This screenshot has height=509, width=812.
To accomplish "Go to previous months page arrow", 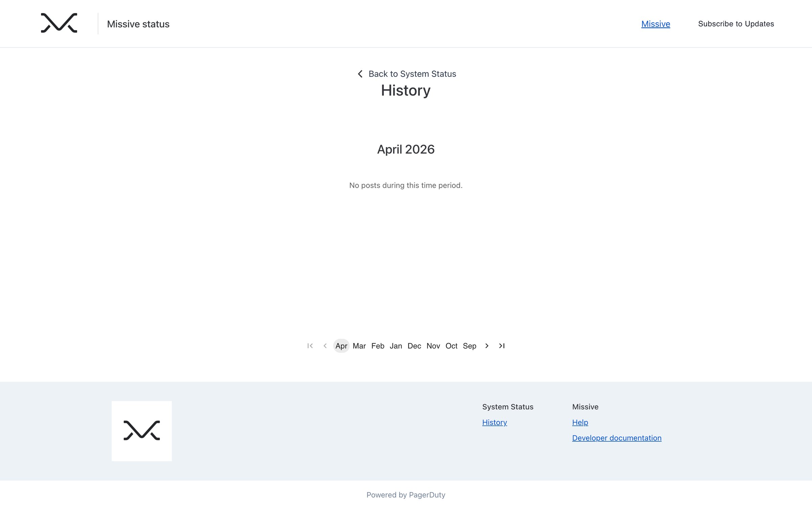I will pos(325,346).
